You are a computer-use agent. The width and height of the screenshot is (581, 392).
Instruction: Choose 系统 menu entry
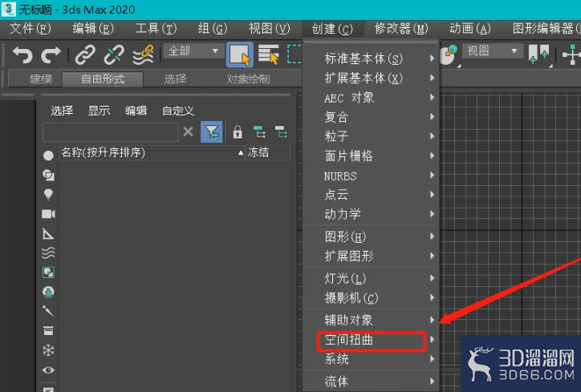click(x=371, y=358)
